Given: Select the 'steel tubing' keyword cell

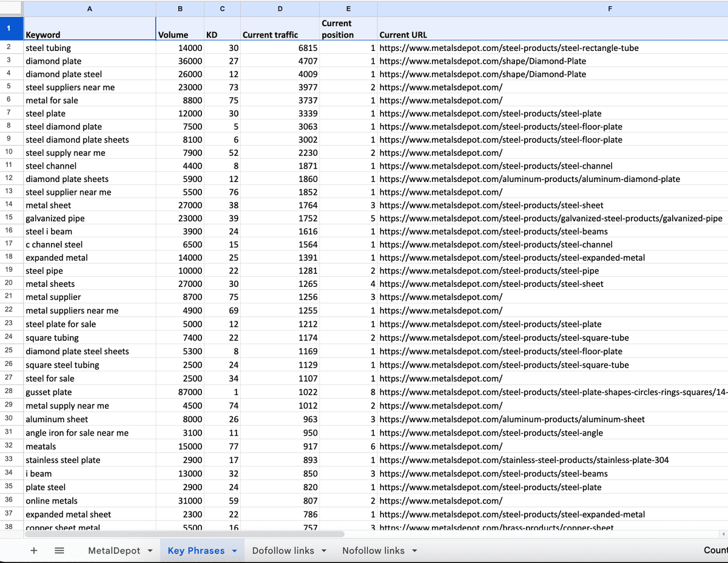Looking at the screenshot, I should point(90,48).
